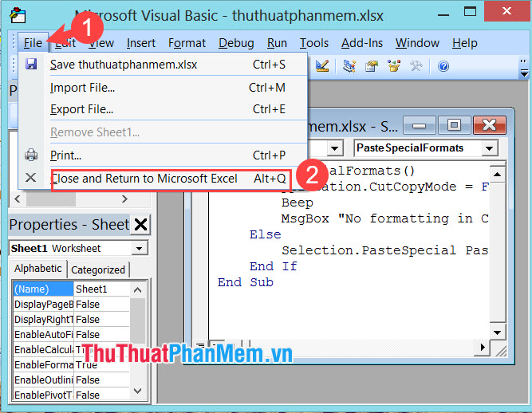Select the DisplayRightT property row
Image resolution: width=532 pixels, height=413 pixels.
click(43, 320)
